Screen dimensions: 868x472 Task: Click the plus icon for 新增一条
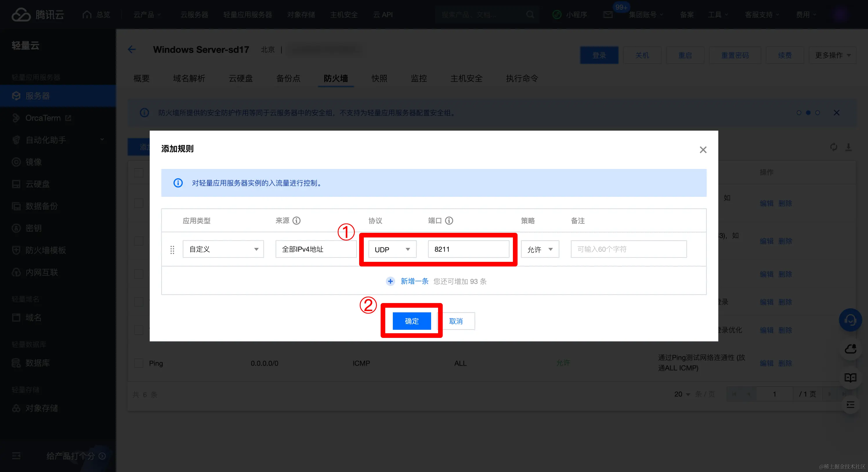coord(390,281)
